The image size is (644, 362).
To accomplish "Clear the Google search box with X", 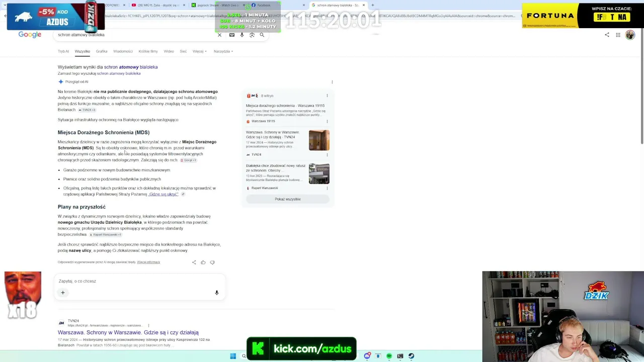I will (219, 35).
